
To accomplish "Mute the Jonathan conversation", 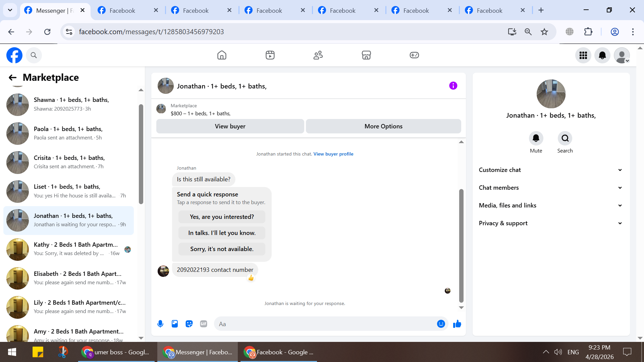I will tap(536, 138).
